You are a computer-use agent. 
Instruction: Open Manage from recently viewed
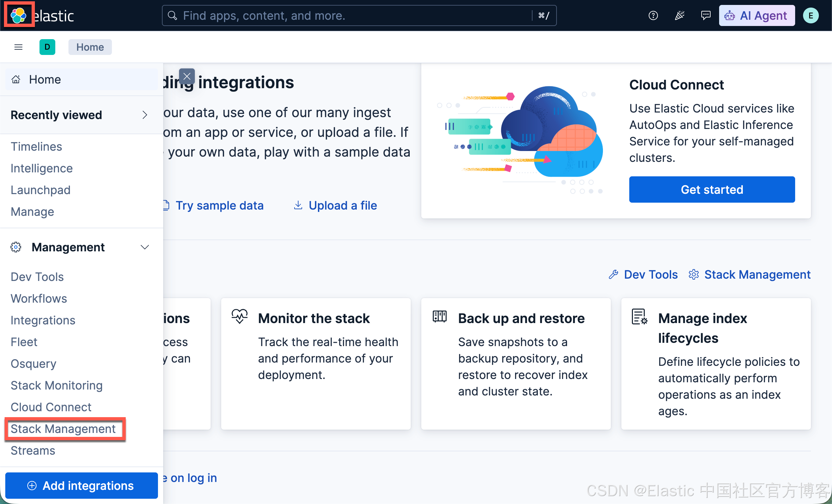pos(32,212)
